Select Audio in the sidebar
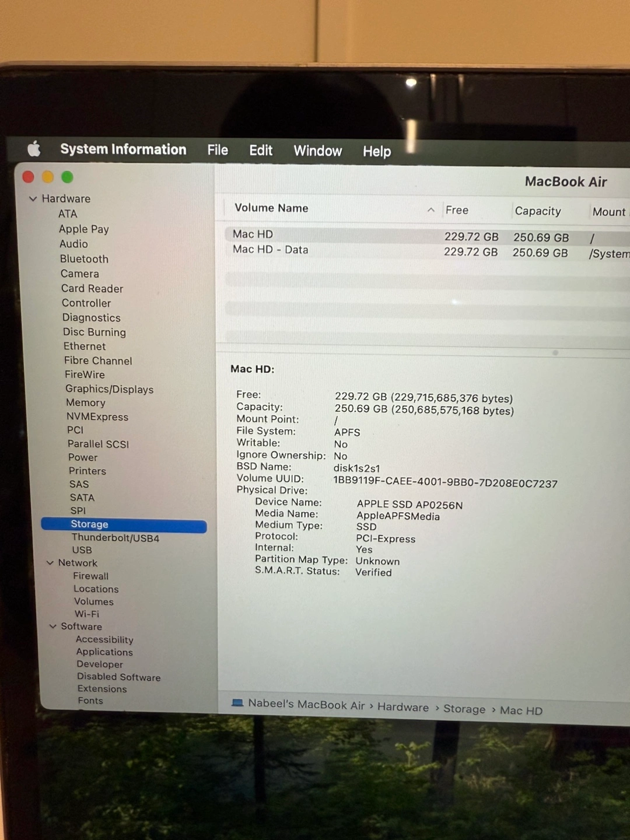630x840 pixels. coord(73,244)
